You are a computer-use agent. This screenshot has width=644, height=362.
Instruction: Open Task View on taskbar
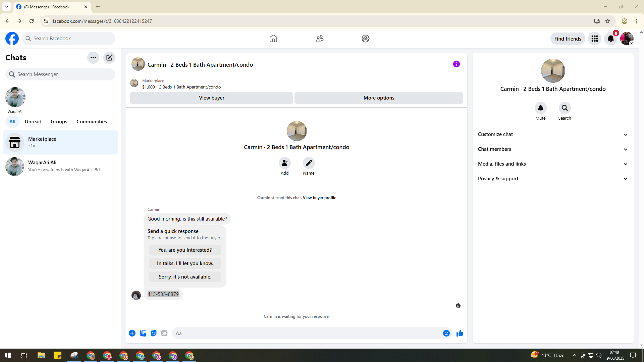click(24, 355)
